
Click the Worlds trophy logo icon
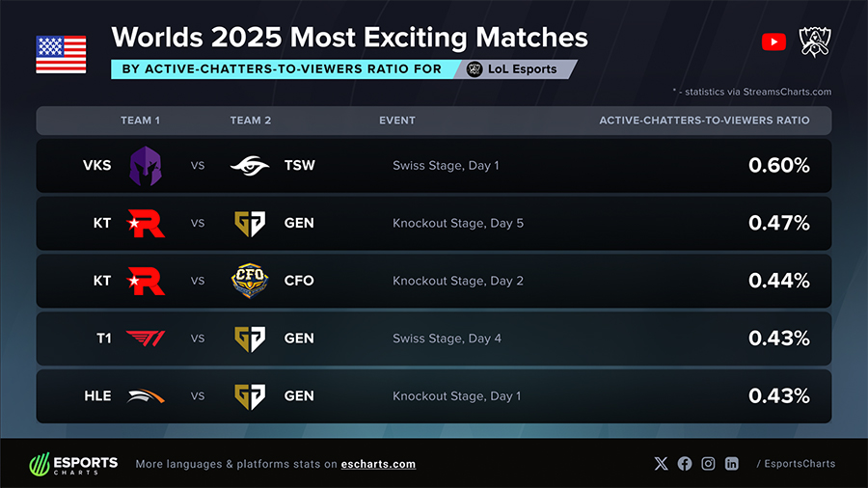[815, 41]
